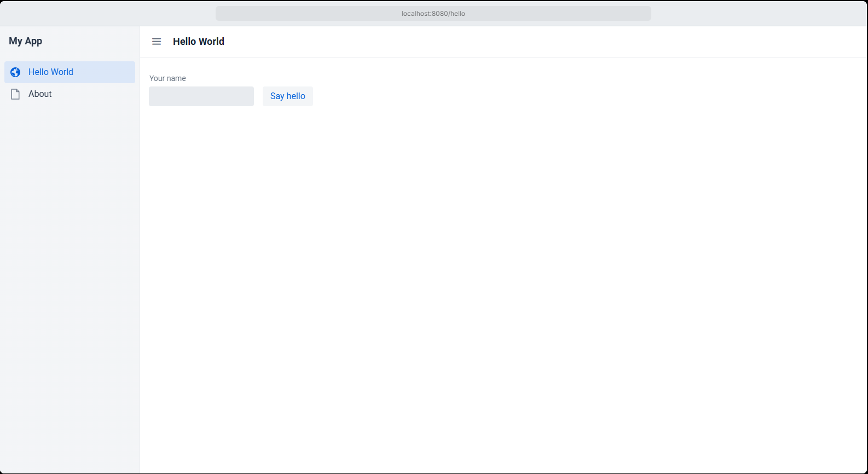Toggle the hamburger menu drawer icon

(x=157, y=42)
